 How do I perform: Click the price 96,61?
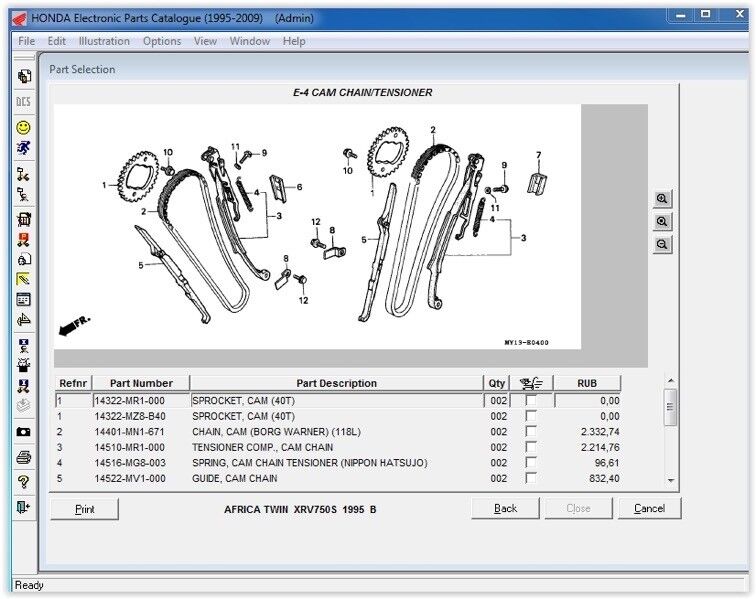click(x=607, y=463)
